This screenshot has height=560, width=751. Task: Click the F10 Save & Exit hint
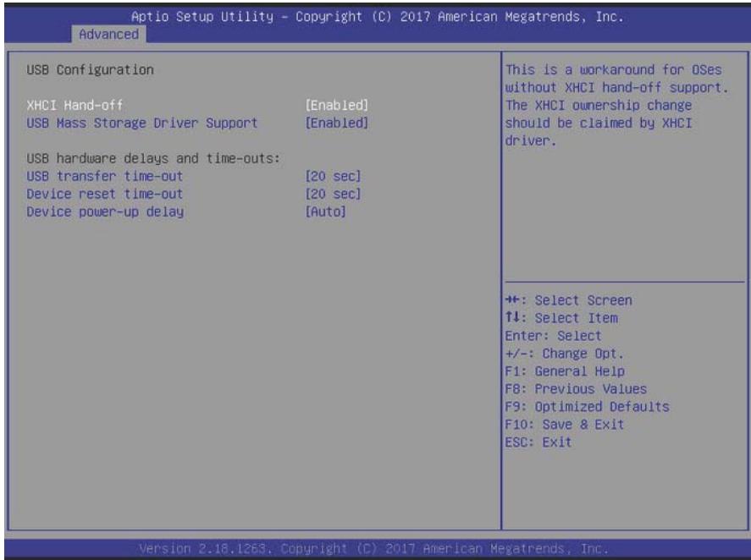565,424
